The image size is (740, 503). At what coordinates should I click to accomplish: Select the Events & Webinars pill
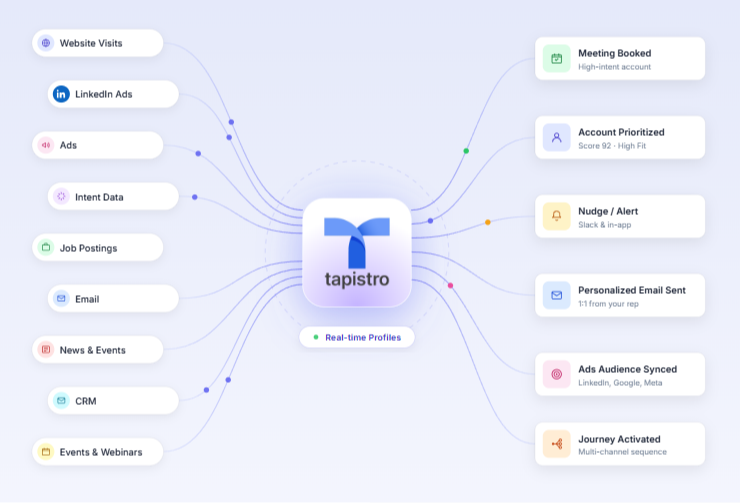click(x=98, y=452)
